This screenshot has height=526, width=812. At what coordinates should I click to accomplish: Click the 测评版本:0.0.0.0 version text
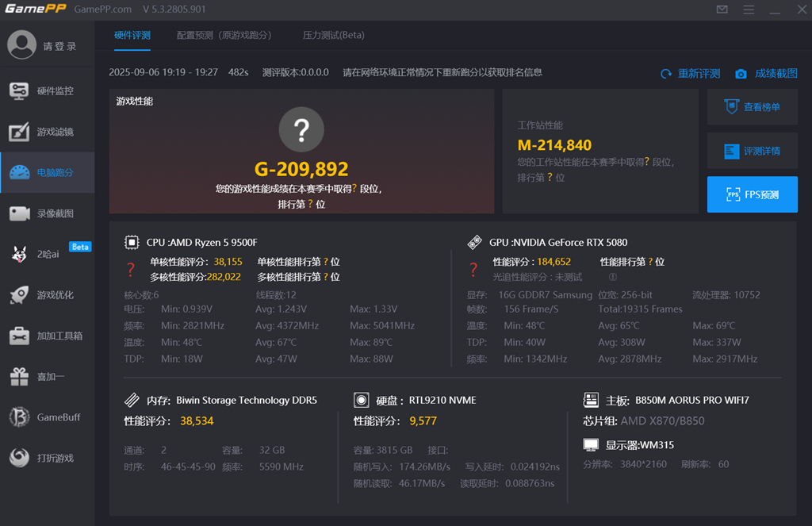point(295,72)
